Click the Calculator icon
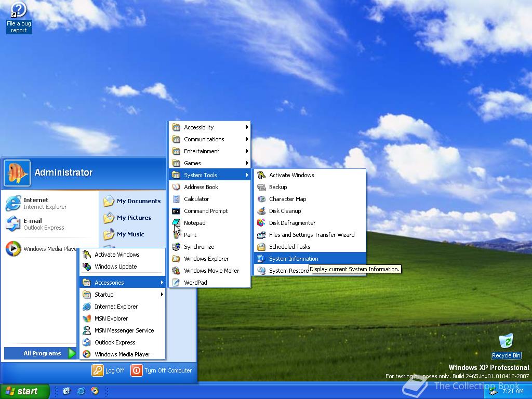 click(x=176, y=199)
